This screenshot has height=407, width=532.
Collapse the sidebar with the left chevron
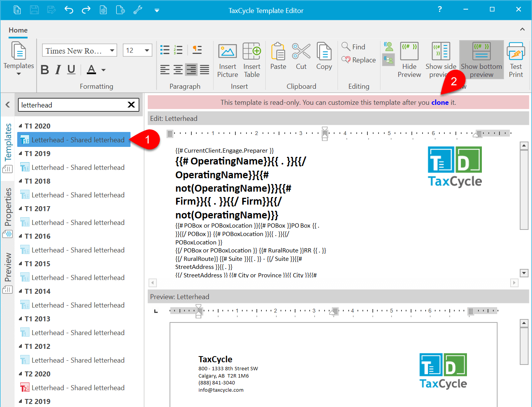8,104
